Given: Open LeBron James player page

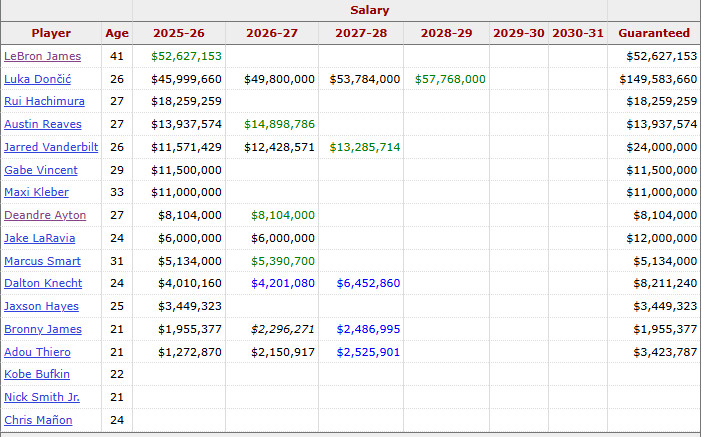Looking at the screenshot, I should point(43,56).
